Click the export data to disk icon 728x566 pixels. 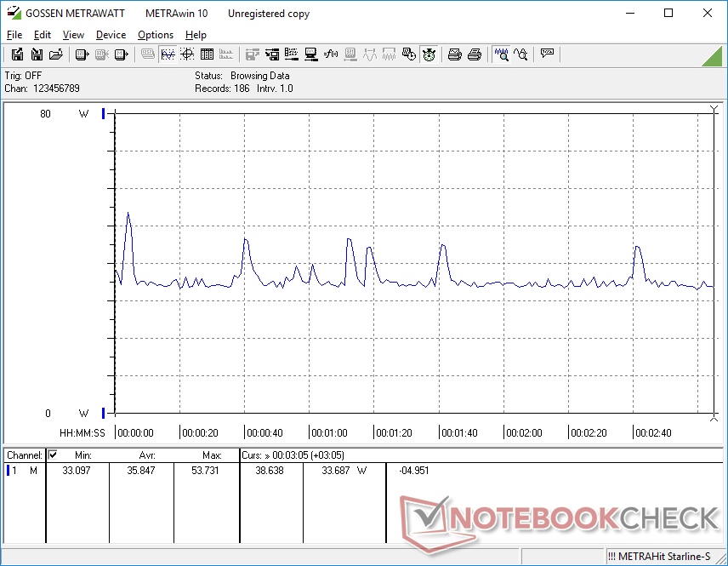tap(17, 54)
